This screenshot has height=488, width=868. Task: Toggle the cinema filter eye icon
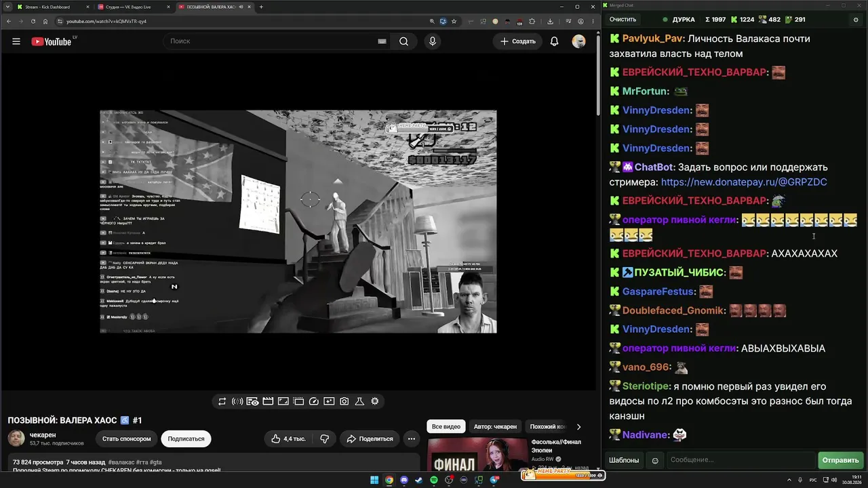(252, 401)
